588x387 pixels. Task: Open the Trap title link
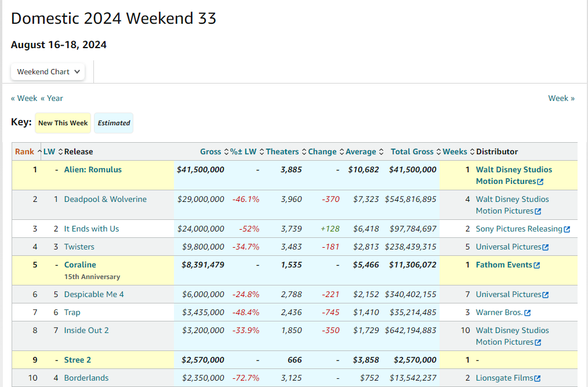point(72,313)
